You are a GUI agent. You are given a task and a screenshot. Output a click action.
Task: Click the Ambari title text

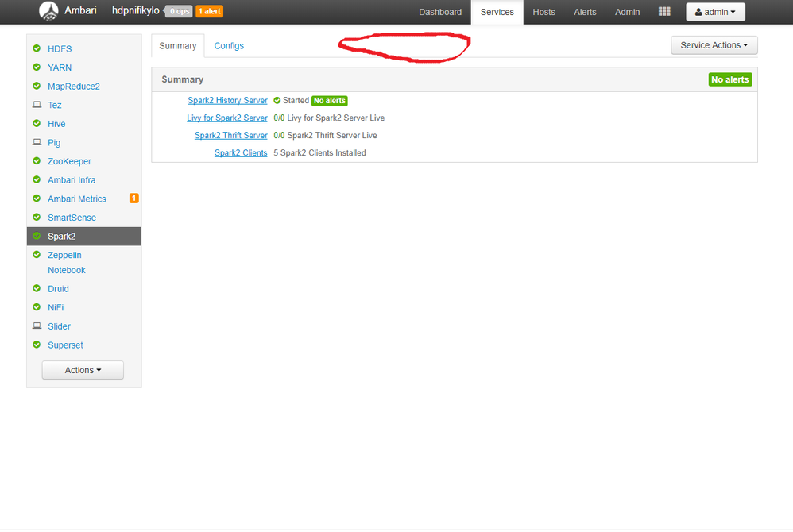point(80,10)
